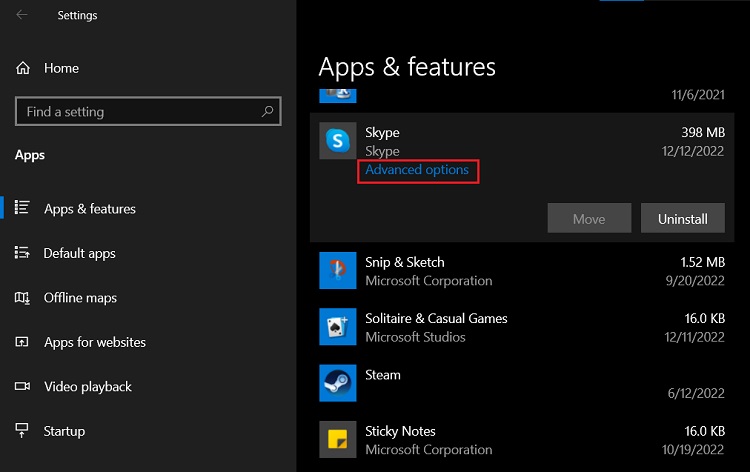Click the Solitaire date 12/11/2022
Screen dimensions: 750x472
click(x=694, y=337)
